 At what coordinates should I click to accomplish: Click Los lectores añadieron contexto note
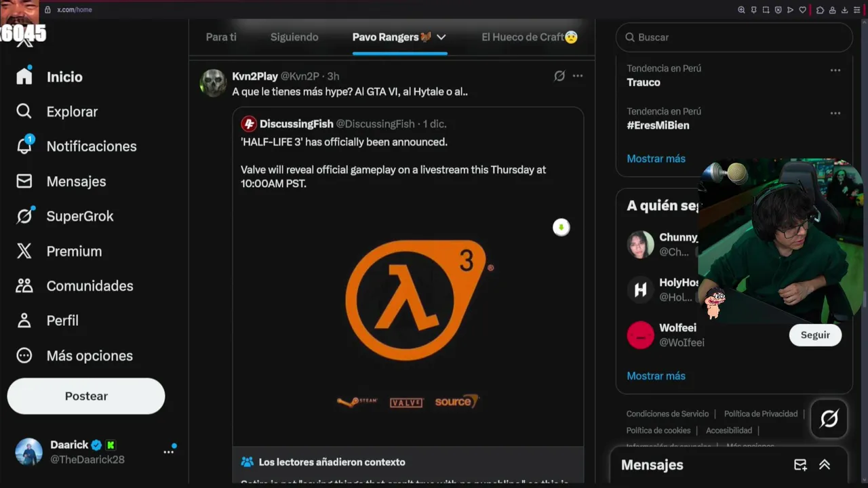click(332, 462)
